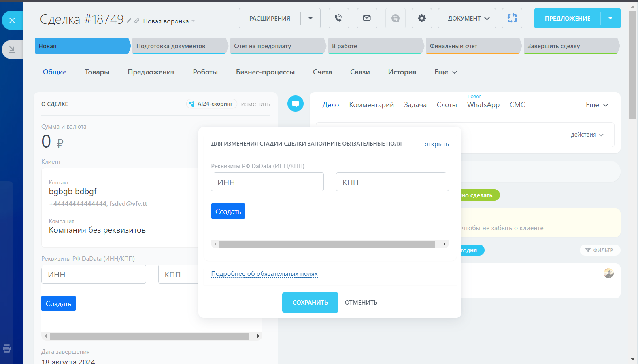Click the email envelope icon button
Image resolution: width=638 pixels, height=364 pixels.
(367, 18)
